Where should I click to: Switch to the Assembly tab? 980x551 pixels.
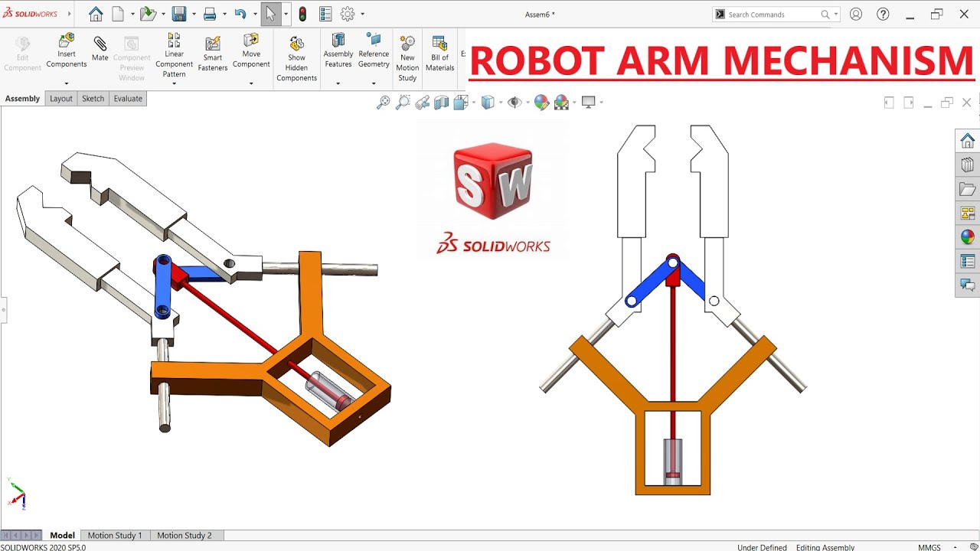tap(22, 99)
